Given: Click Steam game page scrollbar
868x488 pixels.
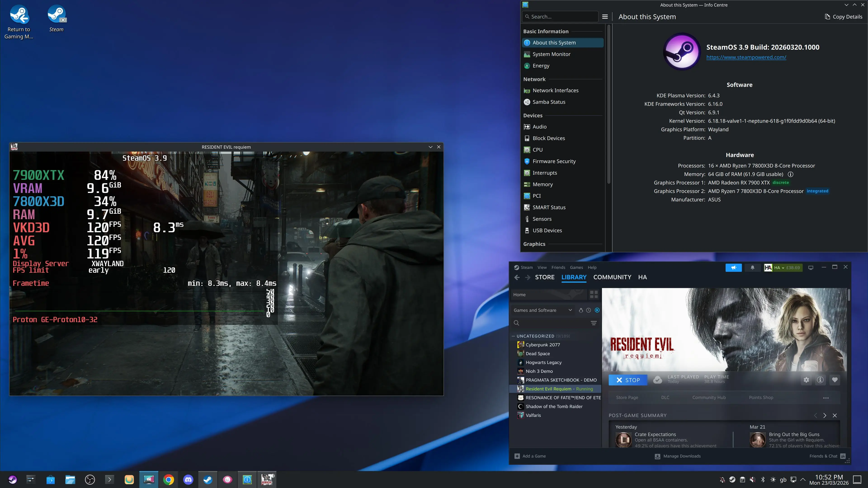Looking at the screenshot, I should [849, 295].
